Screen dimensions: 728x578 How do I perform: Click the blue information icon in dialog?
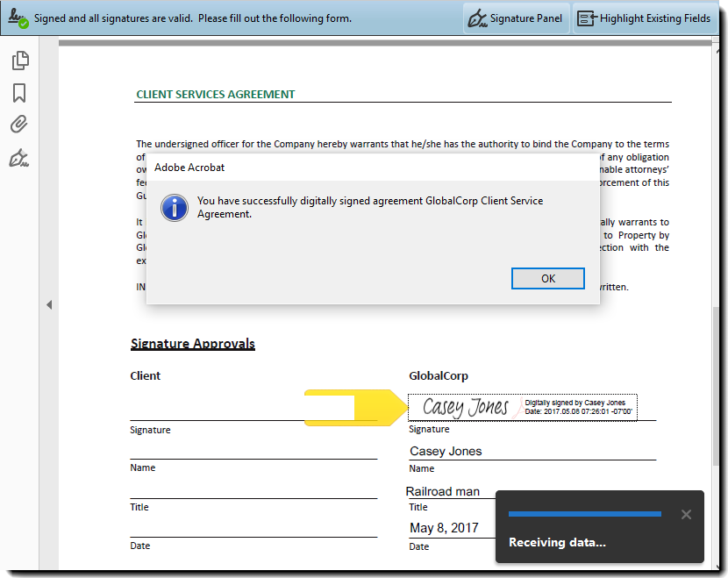[175, 208]
